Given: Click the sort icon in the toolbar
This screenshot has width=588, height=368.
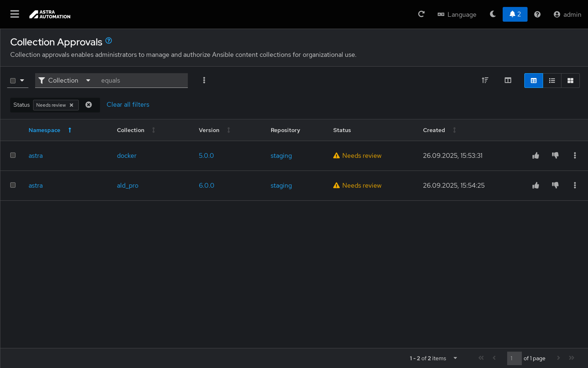Looking at the screenshot, I should point(485,81).
